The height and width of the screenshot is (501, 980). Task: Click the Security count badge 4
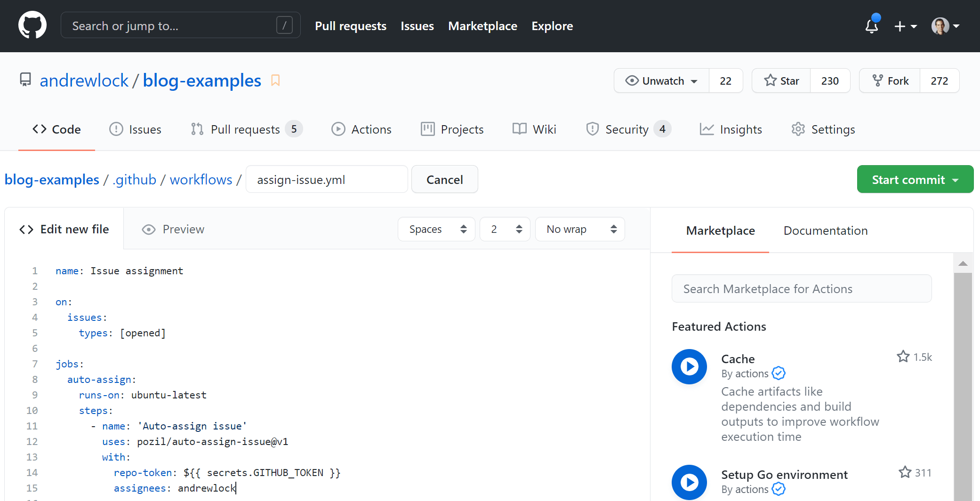662,129
